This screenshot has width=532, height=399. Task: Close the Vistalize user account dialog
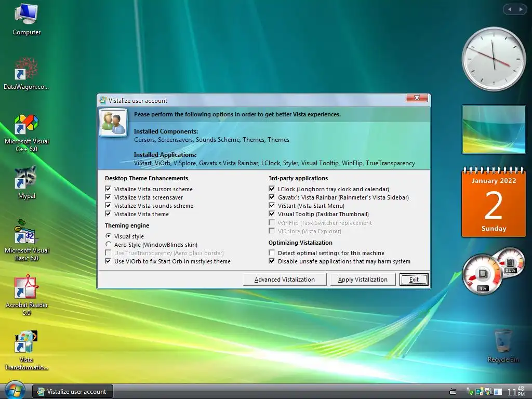pyautogui.click(x=417, y=98)
